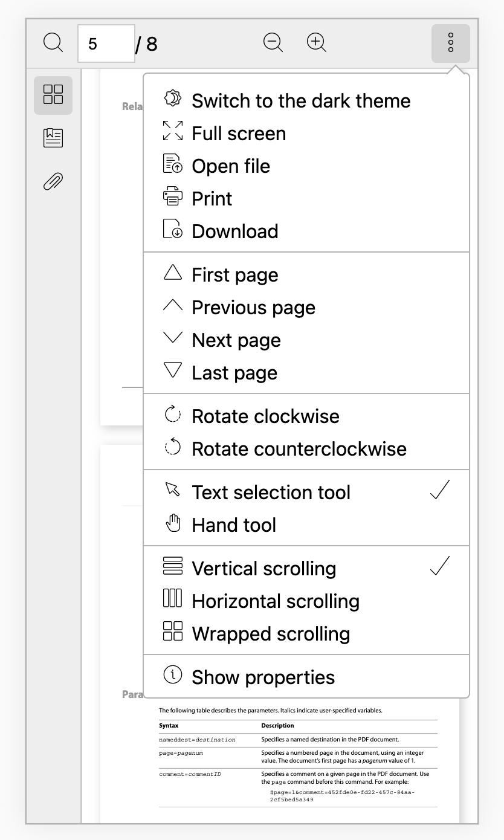Print the current document
Image resolution: width=504 pixels, height=840 pixels.
212,198
